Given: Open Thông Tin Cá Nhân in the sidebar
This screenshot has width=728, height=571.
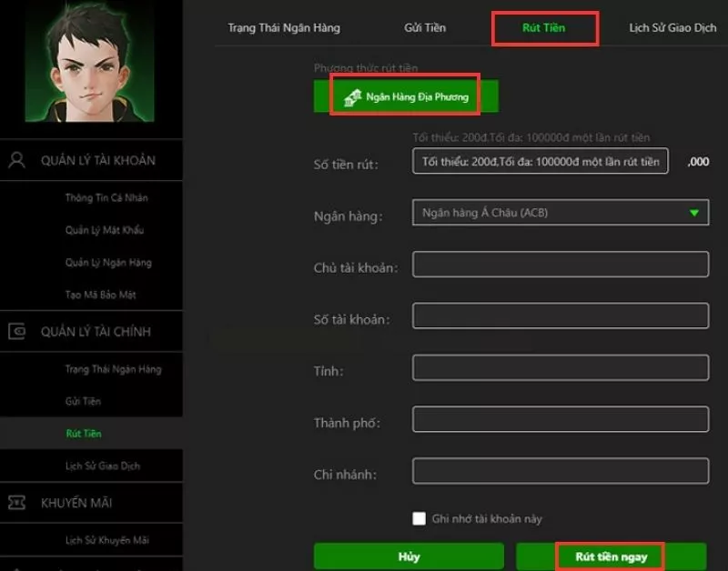Looking at the screenshot, I should tap(106, 197).
